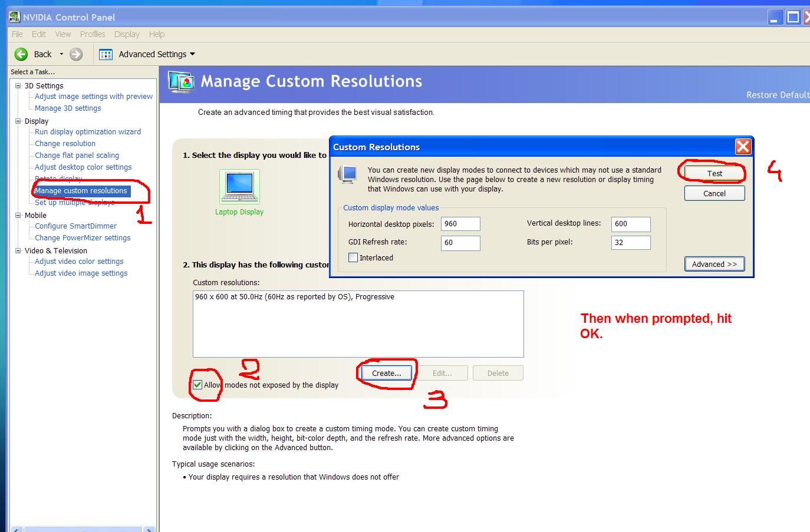Click Cancel in Custom Resolutions dialog
The width and height of the screenshot is (810, 532).
pyautogui.click(x=714, y=193)
